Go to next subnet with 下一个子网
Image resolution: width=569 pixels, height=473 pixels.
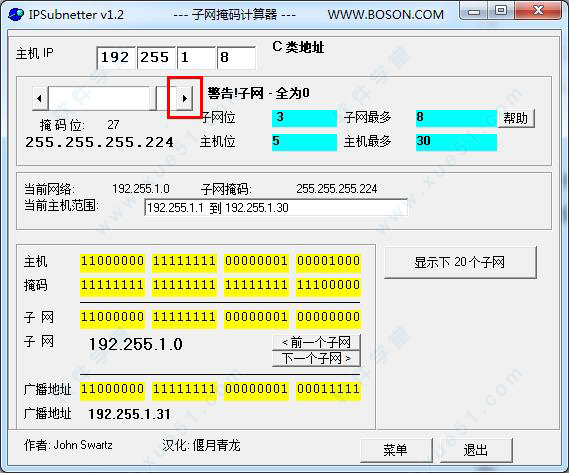tap(316, 358)
